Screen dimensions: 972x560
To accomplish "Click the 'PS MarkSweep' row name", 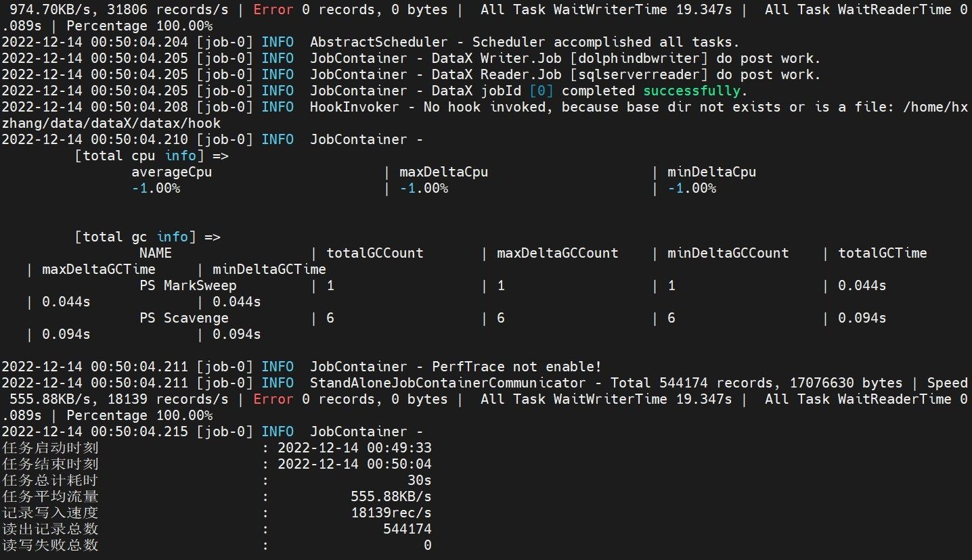I will 187,285.
